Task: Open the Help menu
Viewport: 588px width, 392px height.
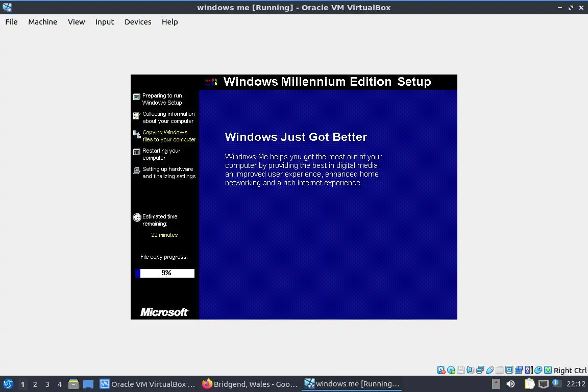Action: pyautogui.click(x=170, y=22)
